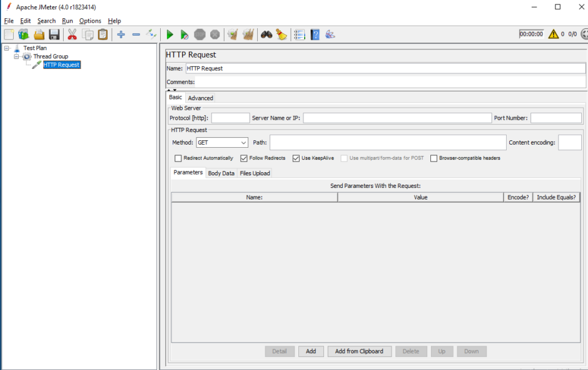
Task: Click the Open file folder icon
Action: 39,34
